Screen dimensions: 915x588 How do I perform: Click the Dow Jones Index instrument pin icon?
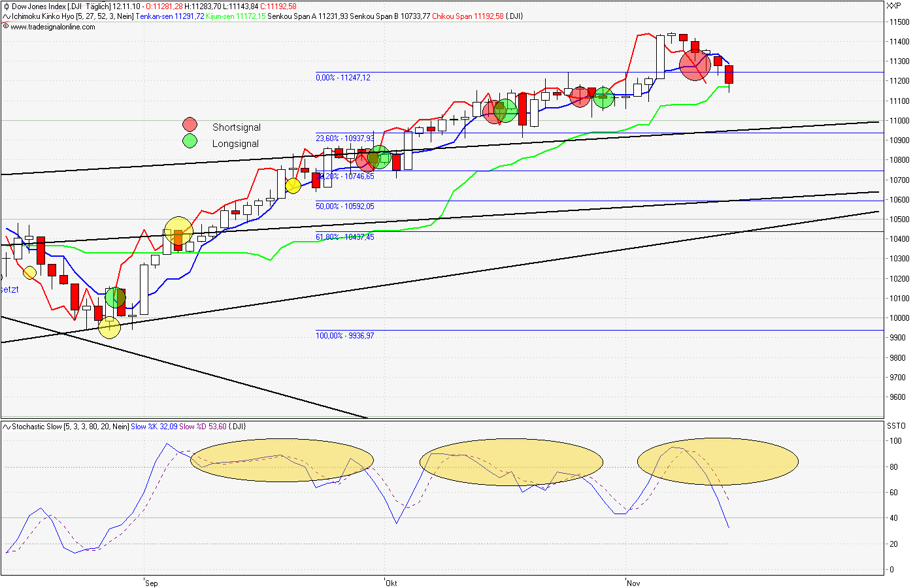pyautogui.click(x=5, y=8)
